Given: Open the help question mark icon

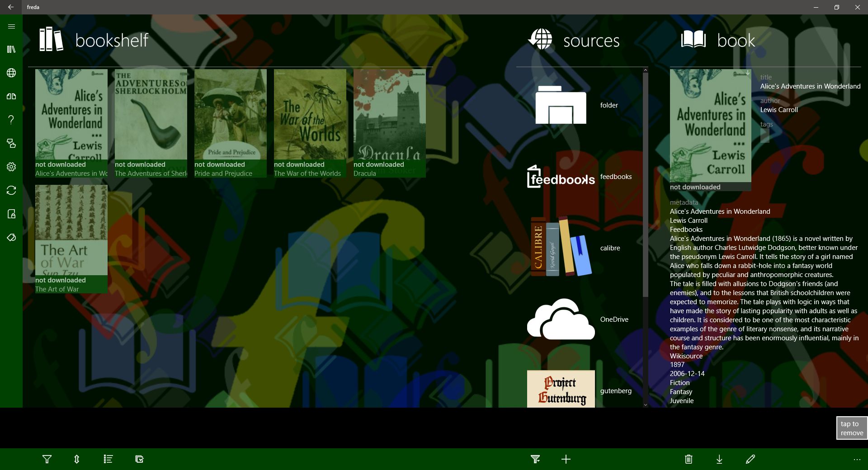Looking at the screenshot, I should click(x=11, y=120).
